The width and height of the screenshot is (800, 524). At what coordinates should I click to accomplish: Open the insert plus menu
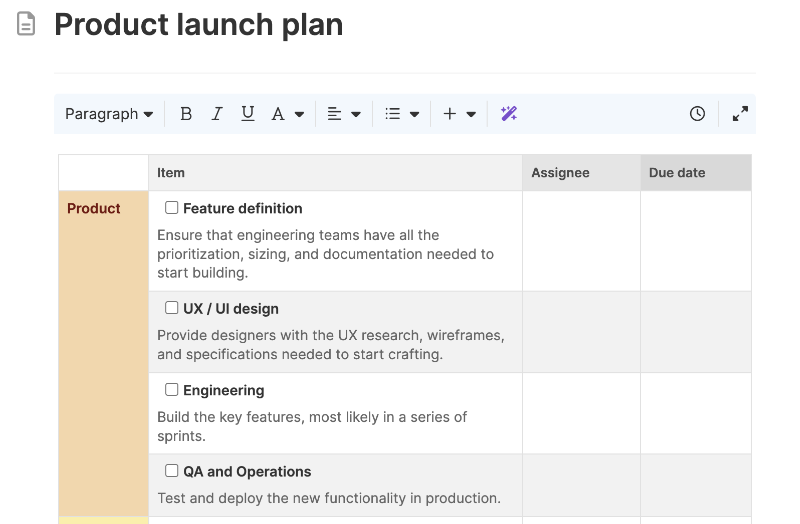(459, 114)
